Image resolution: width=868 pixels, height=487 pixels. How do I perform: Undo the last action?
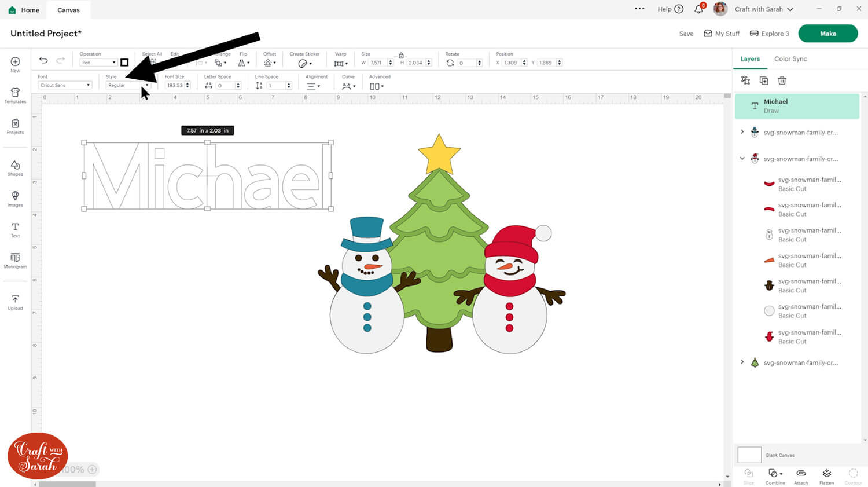43,60
